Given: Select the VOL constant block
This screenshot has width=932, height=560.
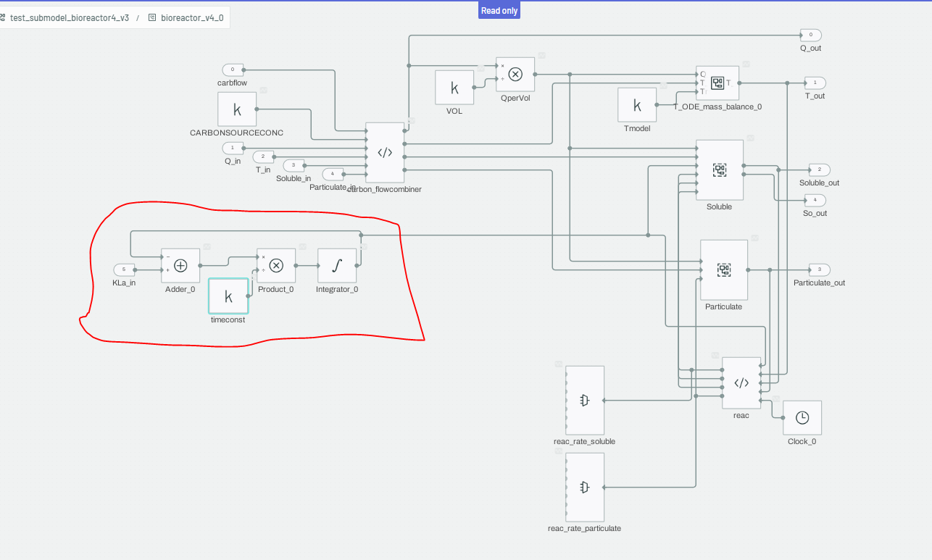Looking at the screenshot, I should pos(454,88).
